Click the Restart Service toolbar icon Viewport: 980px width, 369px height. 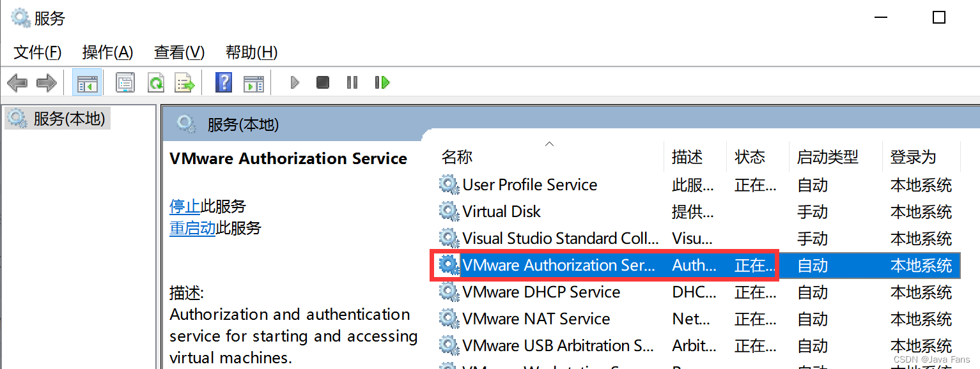(382, 82)
